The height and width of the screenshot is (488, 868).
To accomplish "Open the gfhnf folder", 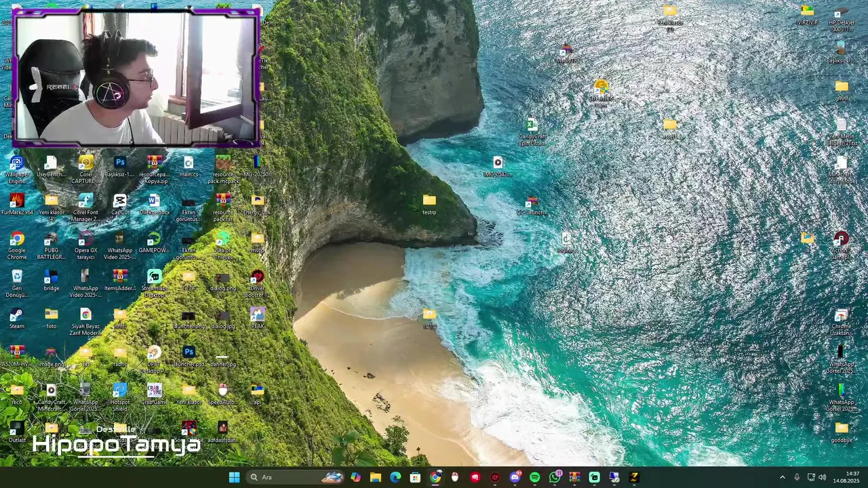I will point(842,91).
